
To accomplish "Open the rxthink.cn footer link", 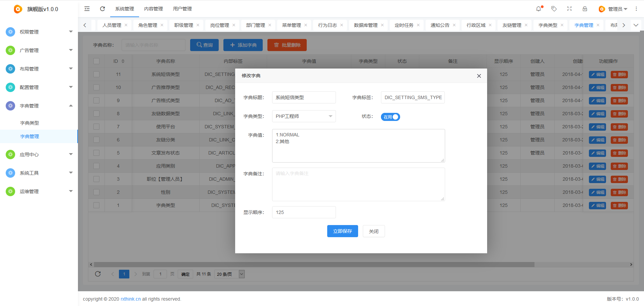I will [x=131, y=299].
